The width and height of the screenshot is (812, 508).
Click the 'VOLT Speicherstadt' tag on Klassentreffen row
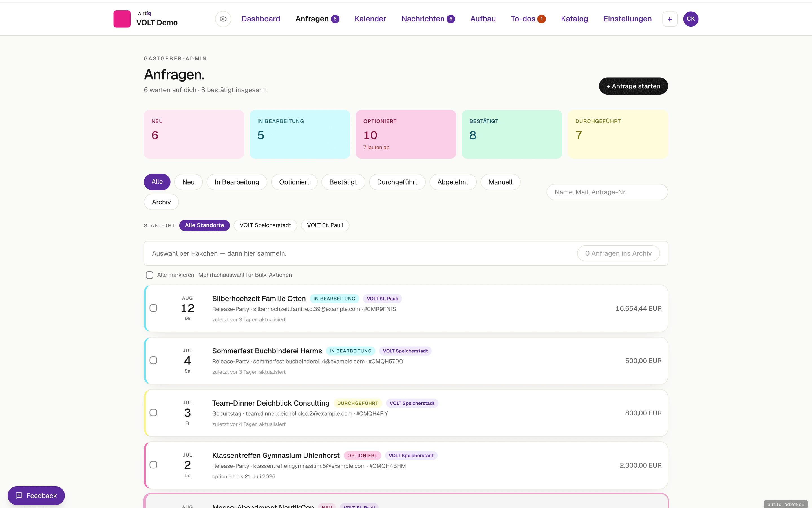tap(411, 455)
